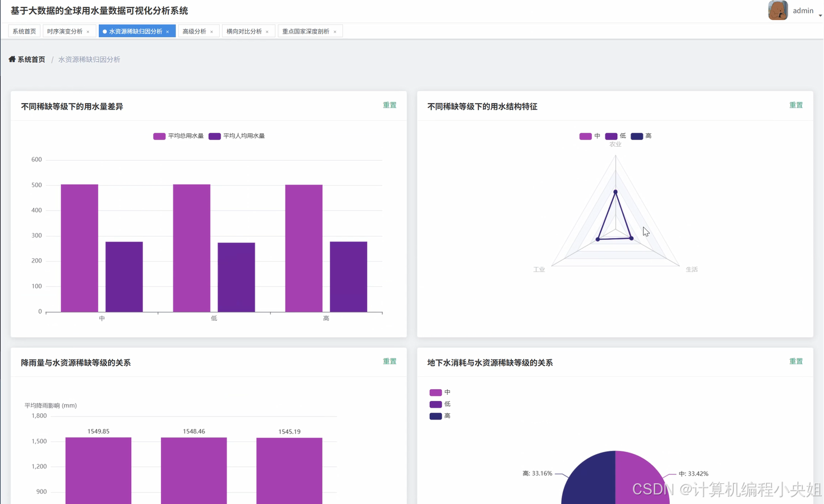
Task: Click the 平均人均用水量 bar for 中
Action: point(124,277)
